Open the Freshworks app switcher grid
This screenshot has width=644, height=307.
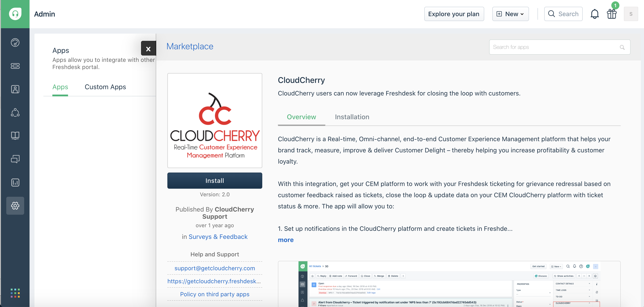(15, 293)
